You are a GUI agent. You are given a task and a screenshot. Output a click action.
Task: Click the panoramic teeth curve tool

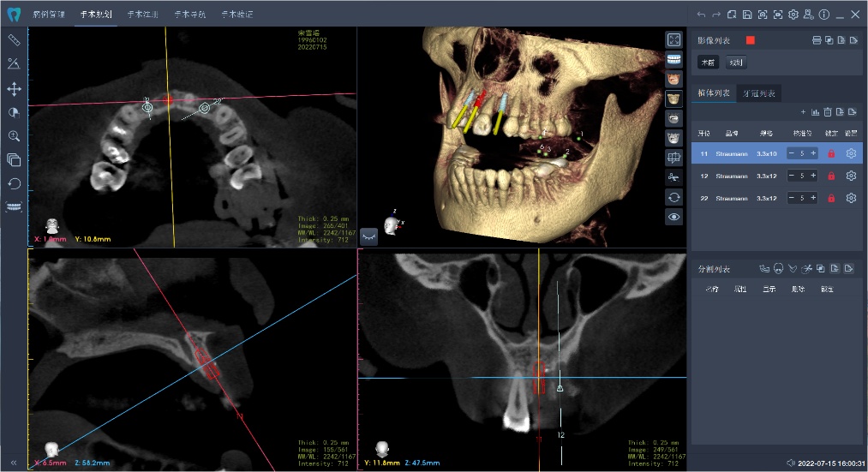pos(14,206)
